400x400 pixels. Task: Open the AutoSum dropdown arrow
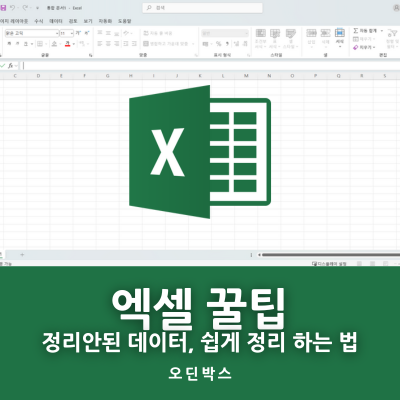coord(381,31)
